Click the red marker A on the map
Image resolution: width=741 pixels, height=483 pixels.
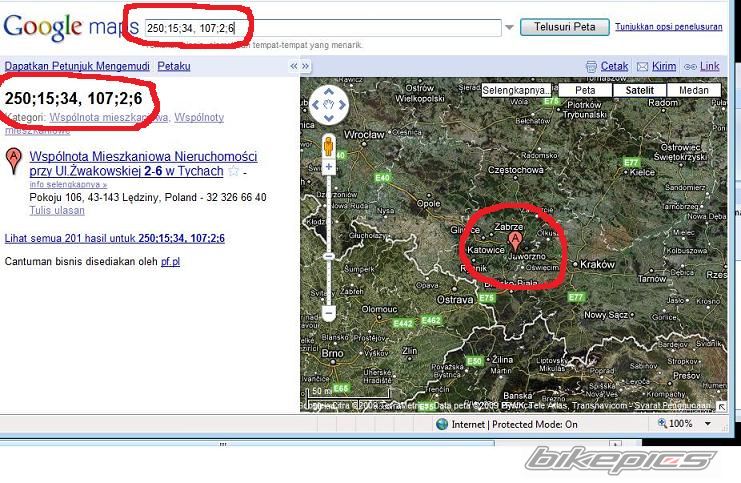[515, 240]
